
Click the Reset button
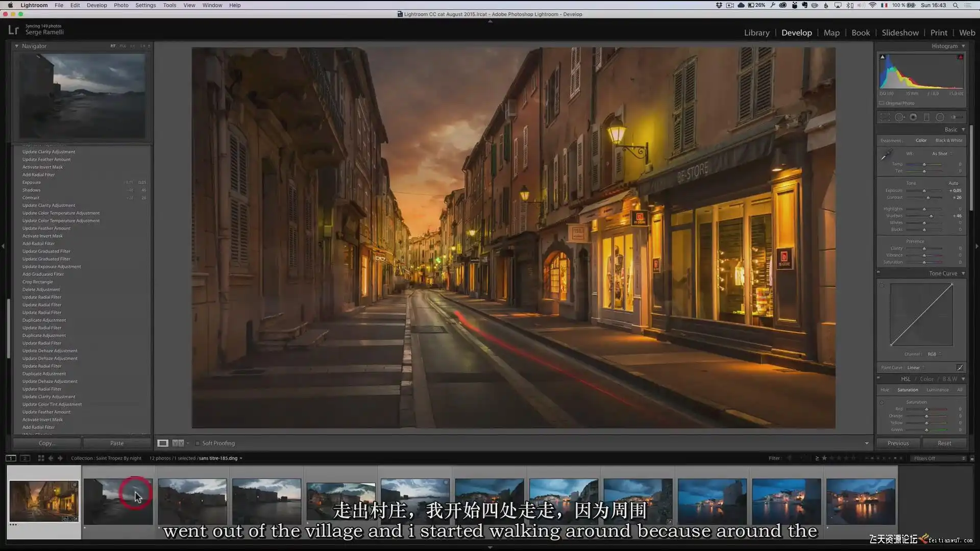click(x=944, y=443)
